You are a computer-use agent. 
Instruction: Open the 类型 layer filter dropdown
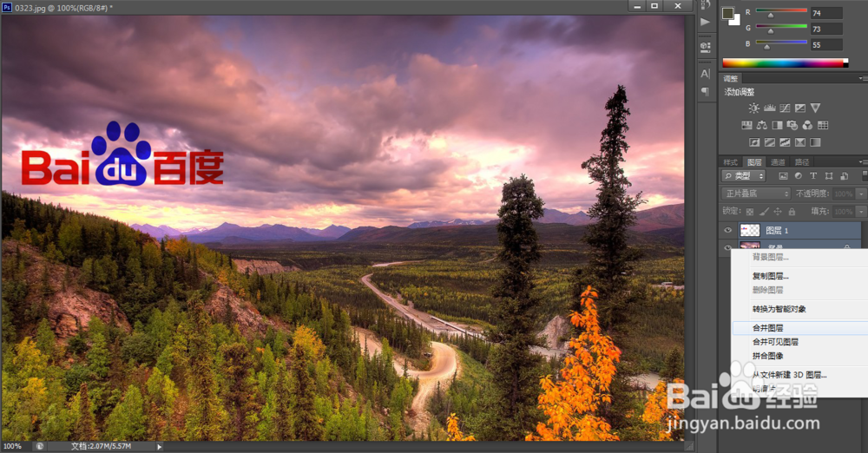click(x=744, y=176)
